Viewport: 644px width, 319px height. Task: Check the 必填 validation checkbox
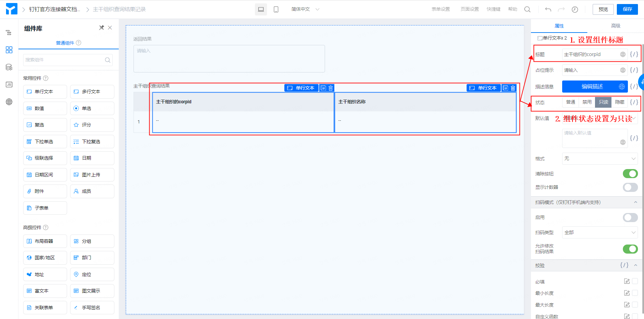[x=635, y=281]
